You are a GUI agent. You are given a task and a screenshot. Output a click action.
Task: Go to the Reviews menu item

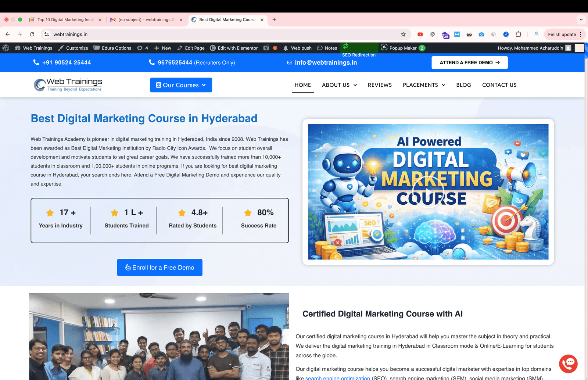coord(380,85)
